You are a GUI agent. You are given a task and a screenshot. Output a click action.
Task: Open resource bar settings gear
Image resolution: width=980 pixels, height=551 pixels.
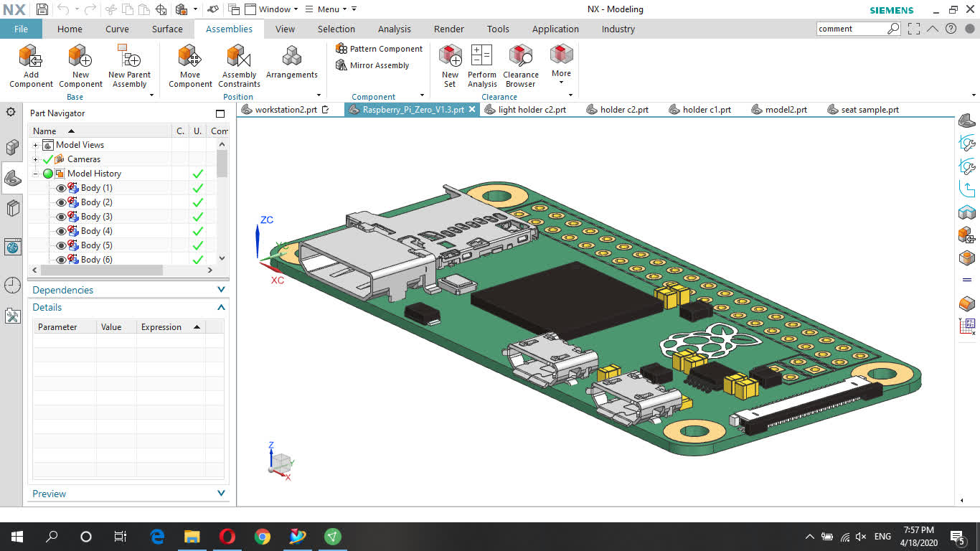[x=11, y=112]
